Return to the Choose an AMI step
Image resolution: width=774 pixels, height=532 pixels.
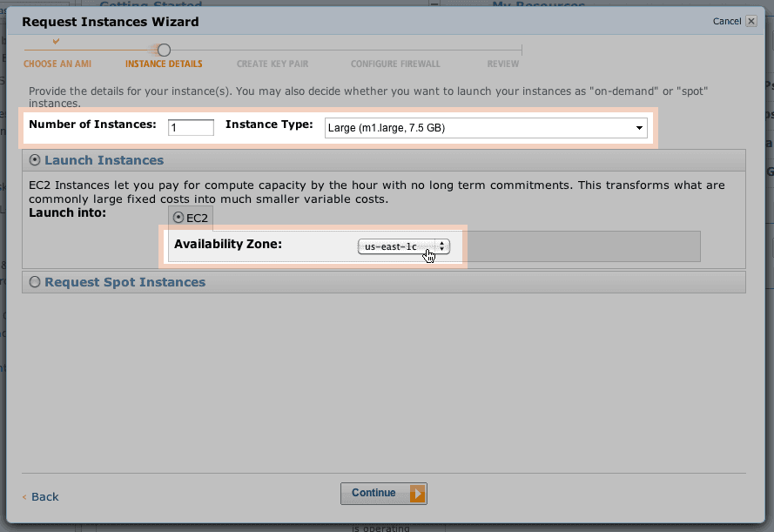click(57, 64)
